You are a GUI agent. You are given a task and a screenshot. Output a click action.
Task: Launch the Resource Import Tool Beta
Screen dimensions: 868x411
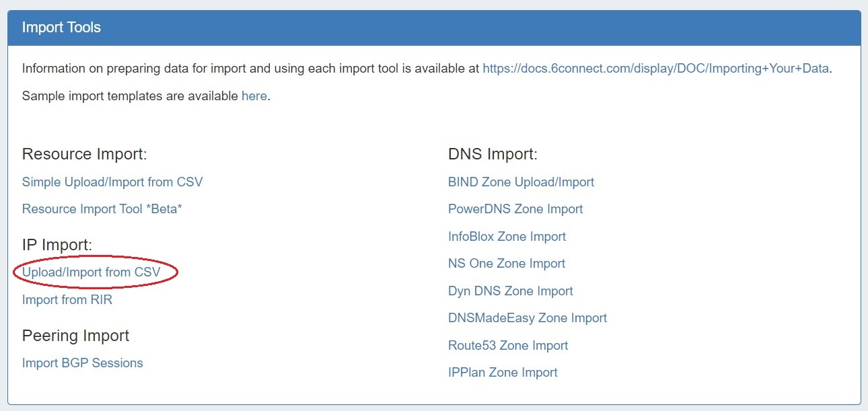(x=102, y=209)
